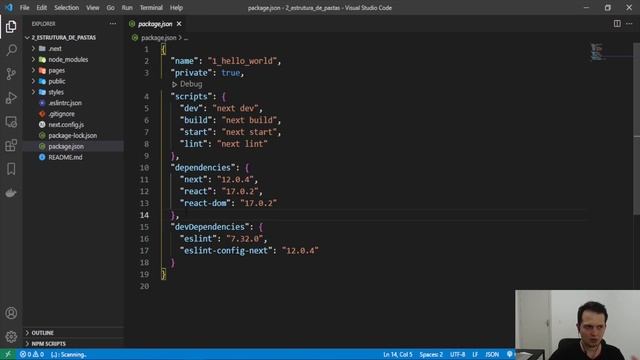The image size is (640, 360).
Task: Open the Terminal menu
Action: click(151, 8)
